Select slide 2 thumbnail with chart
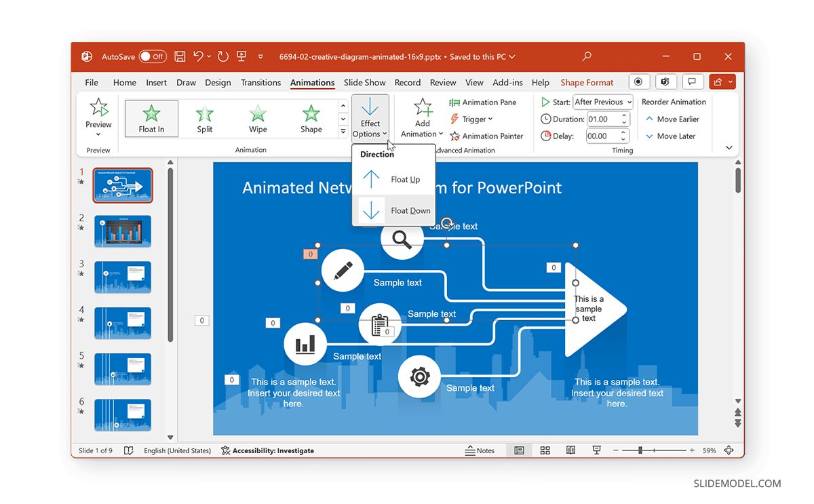 [123, 231]
